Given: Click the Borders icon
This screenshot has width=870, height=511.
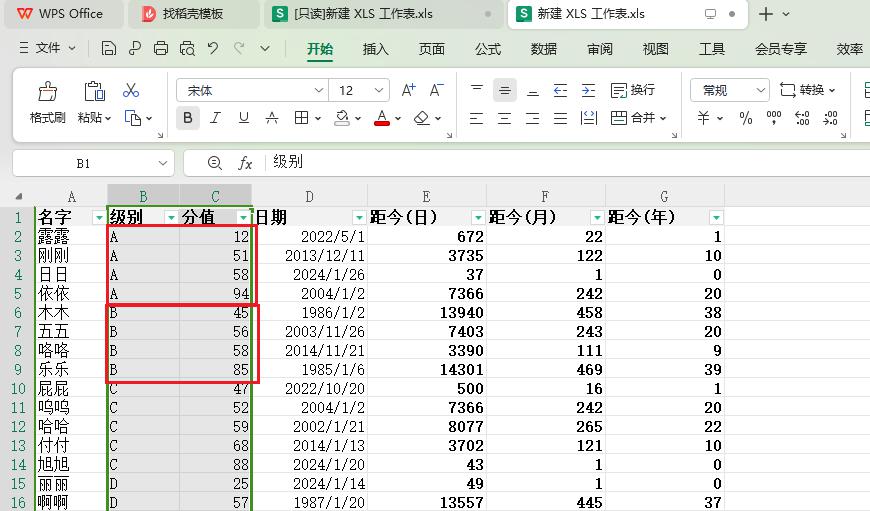Looking at the screenshot, I should [301, 118].
